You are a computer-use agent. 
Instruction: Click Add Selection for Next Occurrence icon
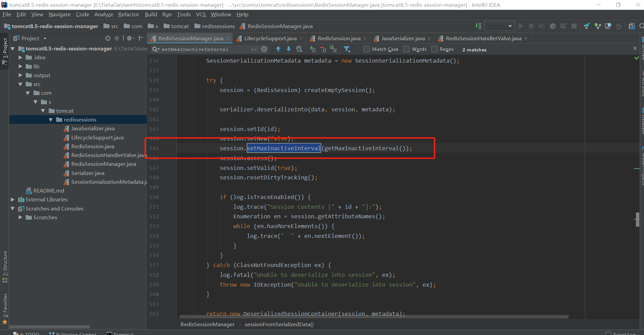coord(313,49)
